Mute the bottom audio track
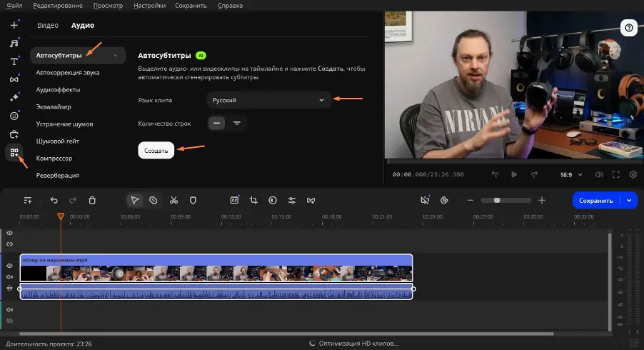The image size is (644, 350). 9,309
